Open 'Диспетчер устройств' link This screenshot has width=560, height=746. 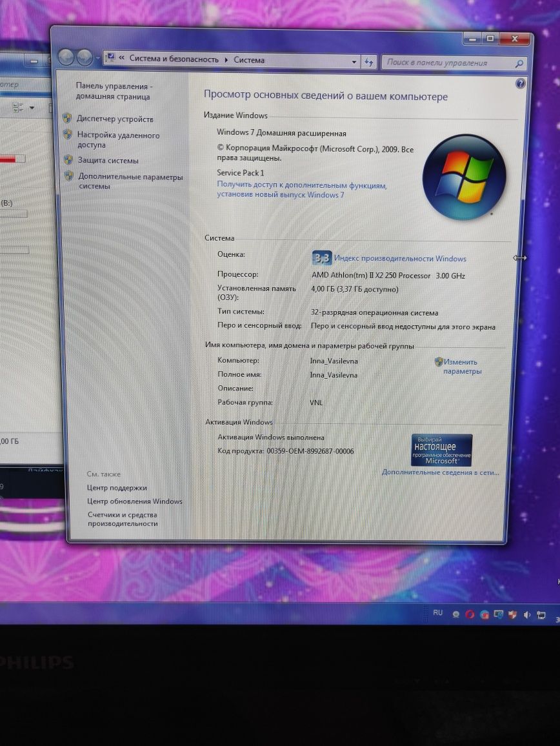115,119
